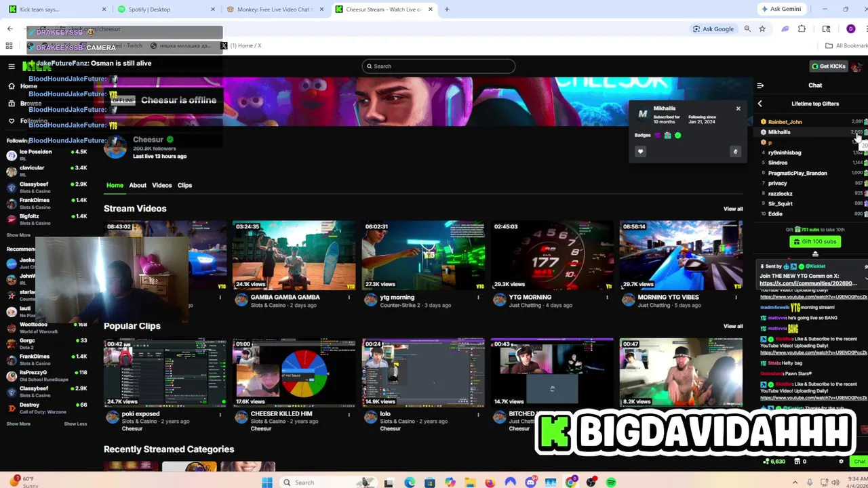The image size is (868, 488).
Task: Open options for GAMBA GAMBA GAMBA video
Action: coord(349,298)
